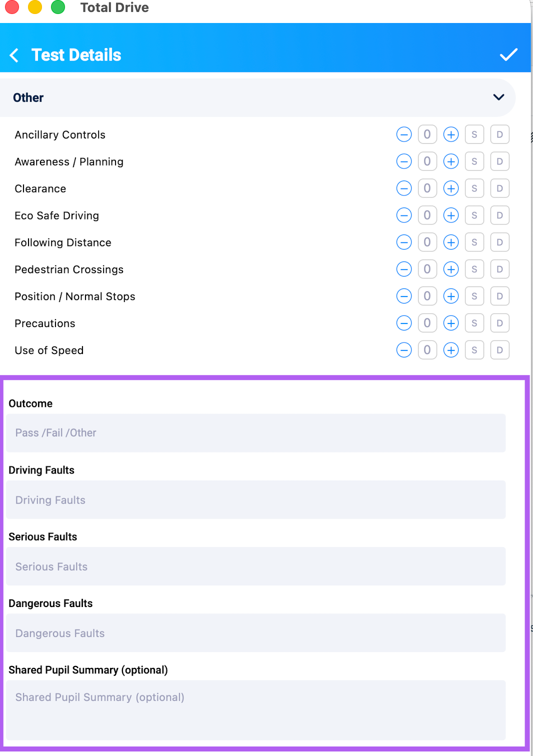Screen dimensions: 533x756
Task: Decrement Pedestrian Crossings fault count
Action: point(404,269)
